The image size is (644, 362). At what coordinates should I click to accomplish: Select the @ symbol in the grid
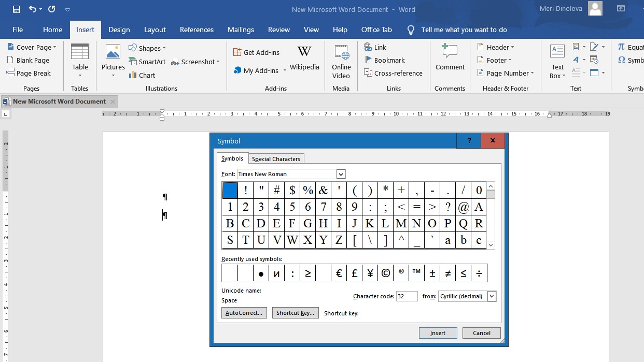click(463, 207)
